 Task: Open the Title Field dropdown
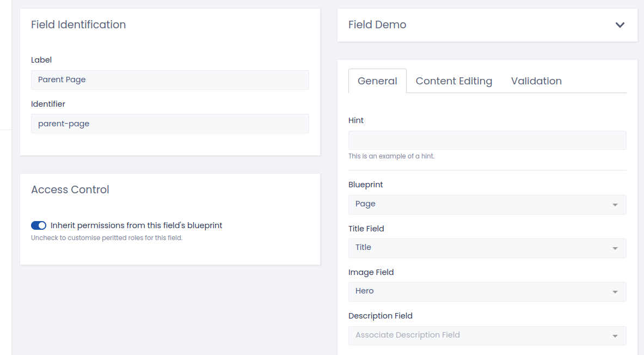pyautogui.click(x=487, y=248)
